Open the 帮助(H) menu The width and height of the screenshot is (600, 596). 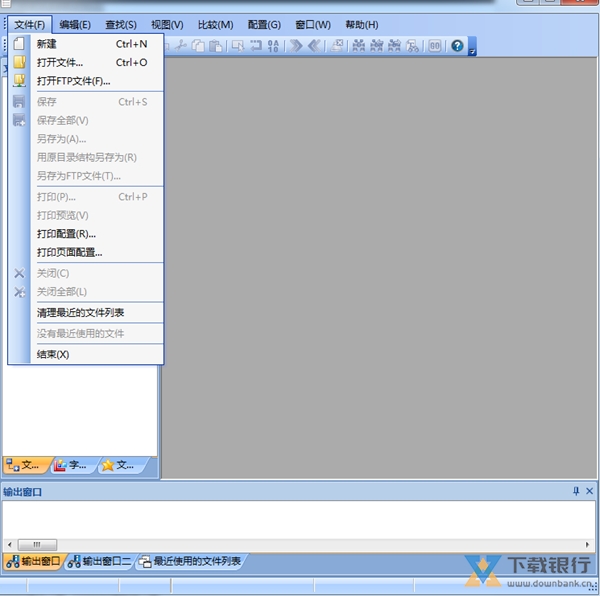(x=362, y=25)
